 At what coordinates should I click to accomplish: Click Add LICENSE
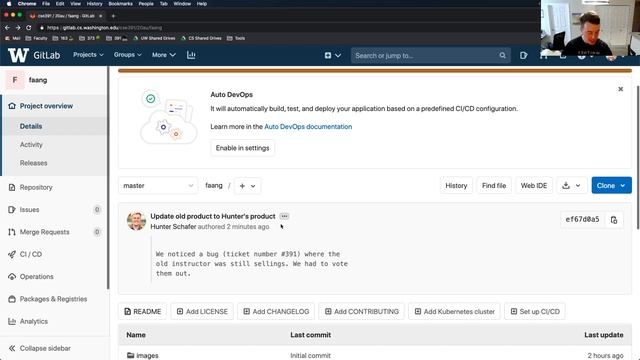point(202,311)
